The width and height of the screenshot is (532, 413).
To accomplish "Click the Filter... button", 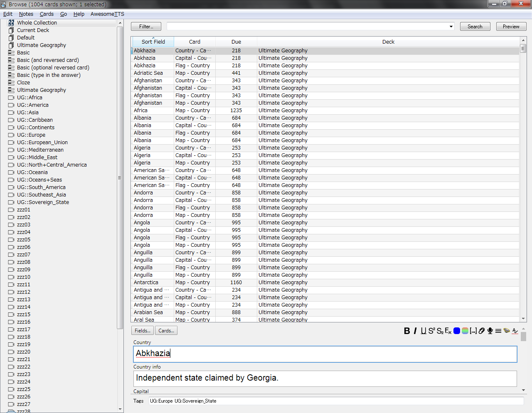I will click(x=146, y=27).
